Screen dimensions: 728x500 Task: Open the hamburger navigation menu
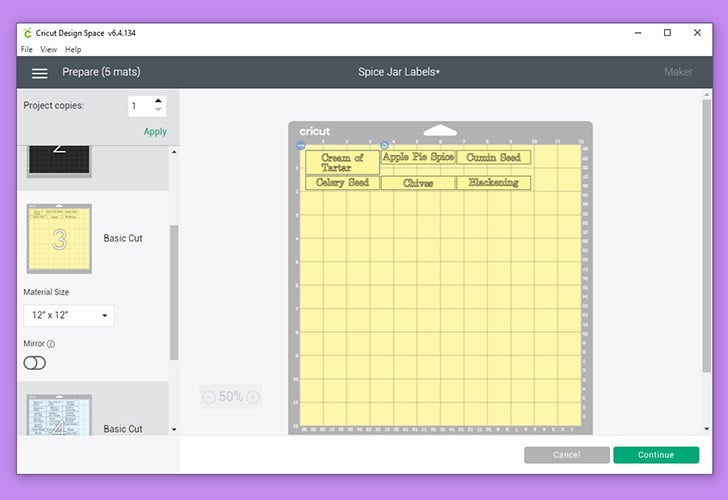coord(39,73)
